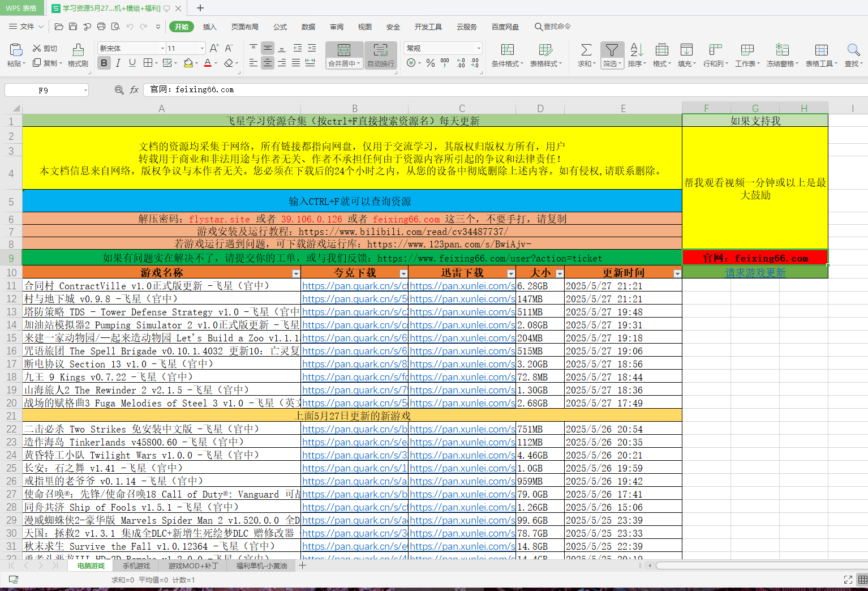Open filter dropdown for 大小 column

pyautogui.click(x=560, y=273)
